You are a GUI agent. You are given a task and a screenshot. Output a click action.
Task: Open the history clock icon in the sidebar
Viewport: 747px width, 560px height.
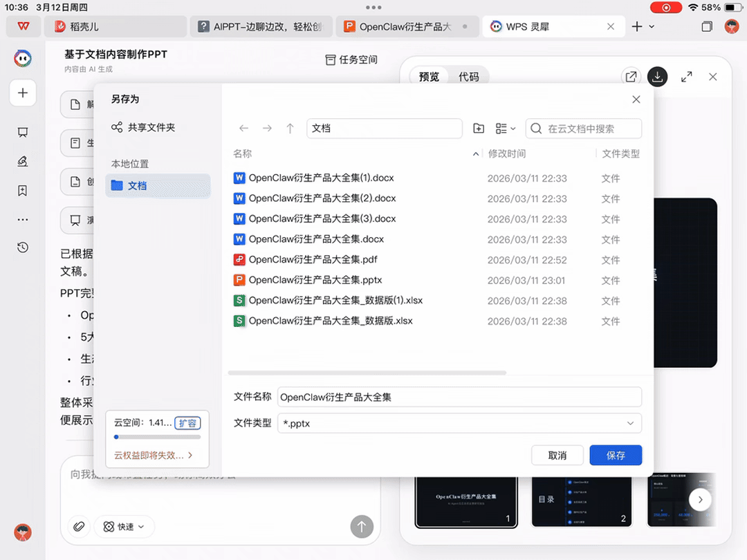pos(22,248)
